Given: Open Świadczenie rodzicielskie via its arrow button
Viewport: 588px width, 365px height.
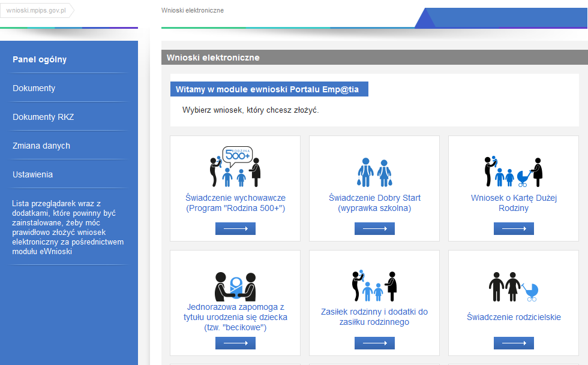Looking at the screenshot, I should pyautogui.click(x=514, y=343).
